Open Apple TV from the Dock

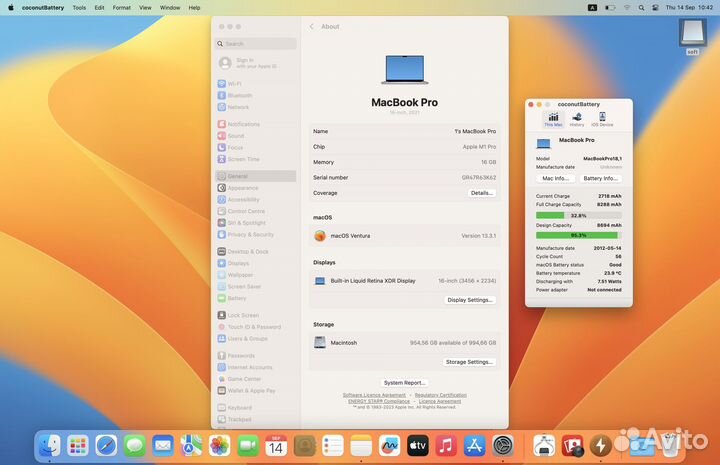tap(418, 445)
